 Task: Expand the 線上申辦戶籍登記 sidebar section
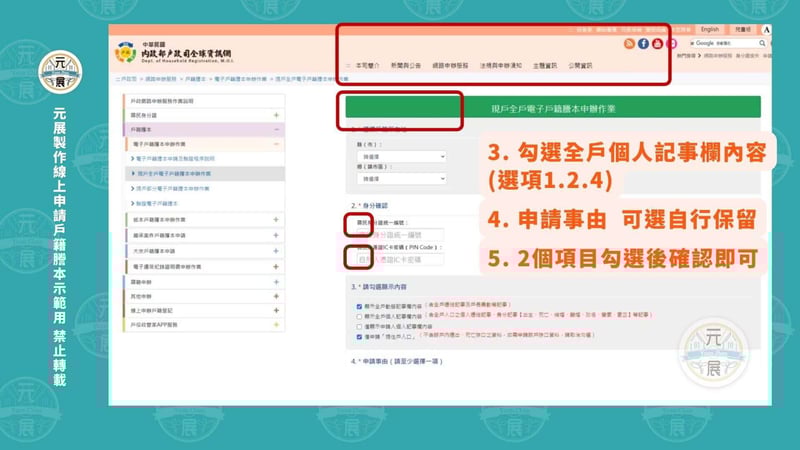tap(276, 310)
